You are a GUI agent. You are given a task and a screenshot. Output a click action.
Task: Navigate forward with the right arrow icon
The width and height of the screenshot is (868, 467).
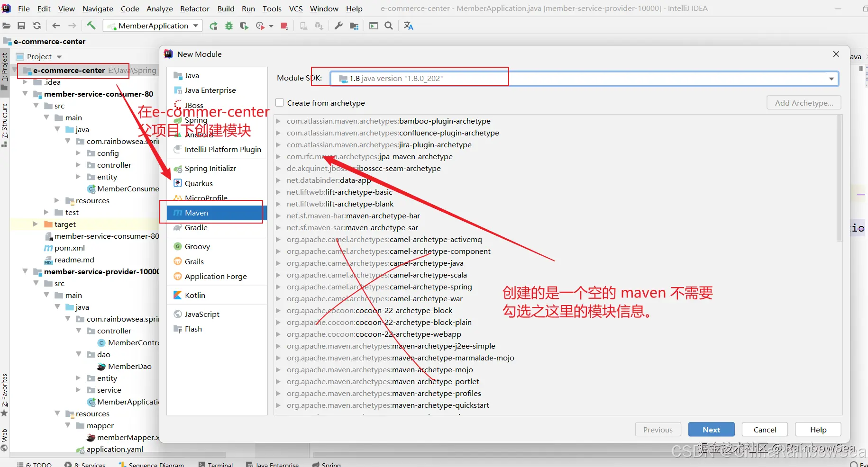click(x=72, y=26)
